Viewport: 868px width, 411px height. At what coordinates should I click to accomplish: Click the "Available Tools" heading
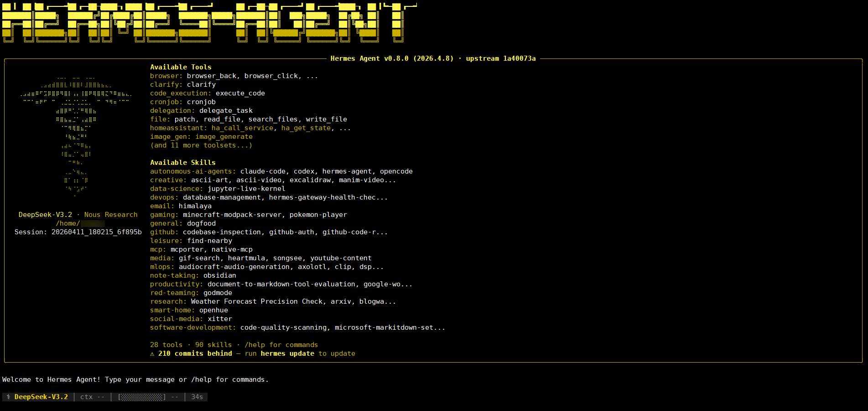coord(181,67)
